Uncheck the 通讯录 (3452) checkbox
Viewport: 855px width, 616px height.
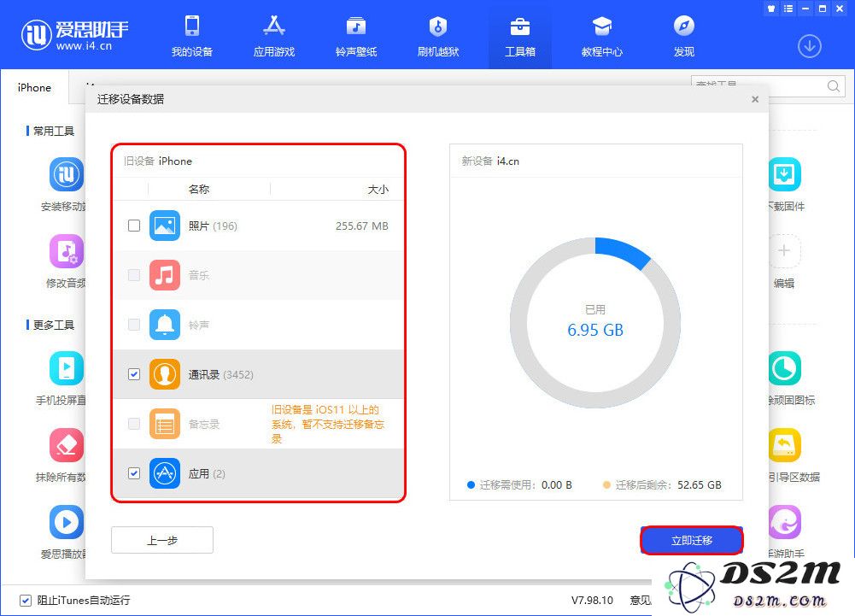[x=133, y=374]
